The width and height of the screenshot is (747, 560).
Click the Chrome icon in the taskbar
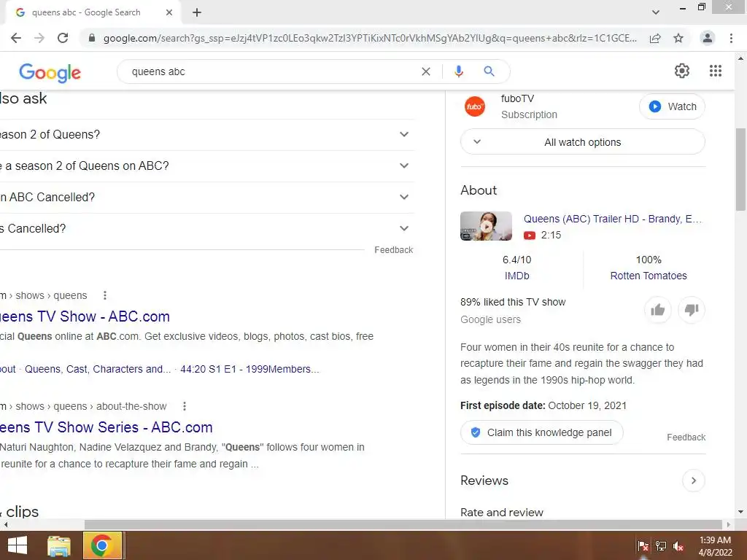click(x=102, y=545)
